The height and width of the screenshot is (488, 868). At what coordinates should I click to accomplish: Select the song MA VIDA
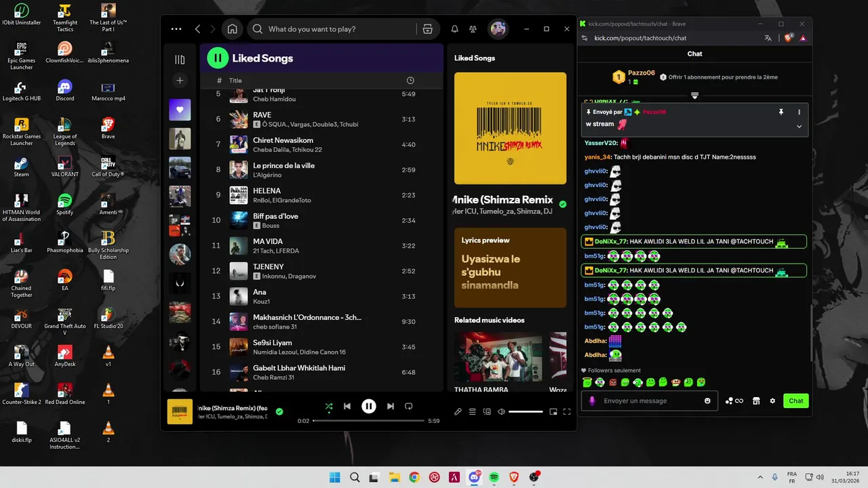[x=321, y=245]
